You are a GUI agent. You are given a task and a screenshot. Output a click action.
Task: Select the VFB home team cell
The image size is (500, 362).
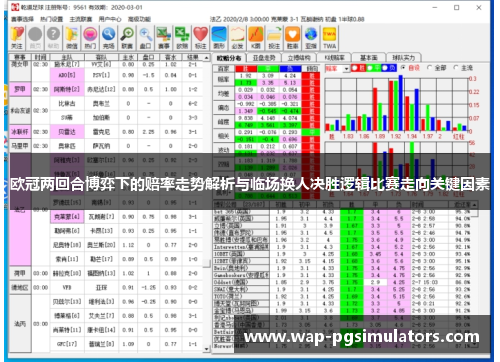click(x=67, y=287)
